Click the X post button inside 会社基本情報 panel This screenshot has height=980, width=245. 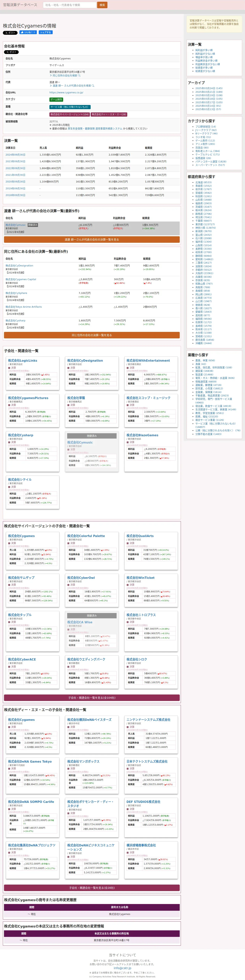coord(11,52)
